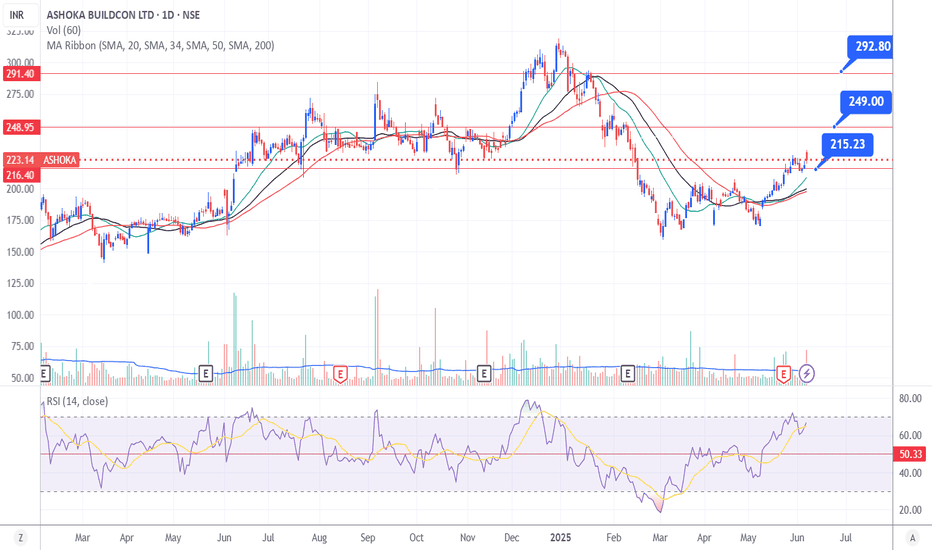Screen dimensions: 932x550
Task: Open the earnings marker at the chart's left edge
Action: point(44,373)
